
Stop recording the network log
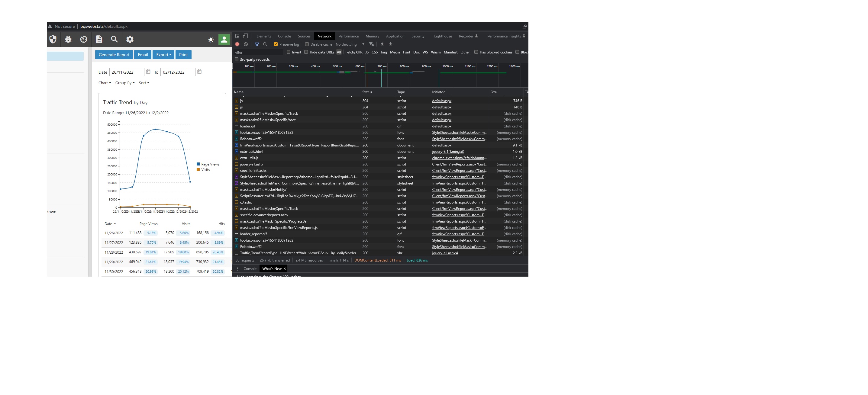(237, 44)
